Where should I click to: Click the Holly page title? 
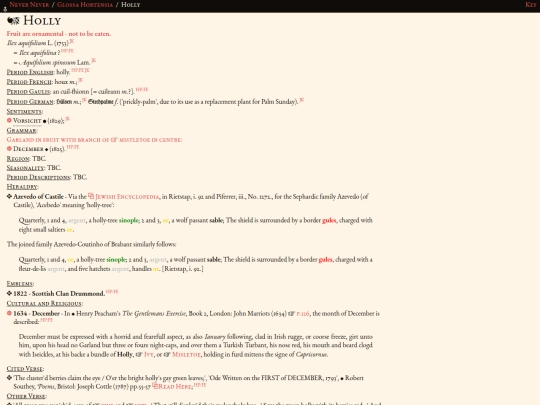(x=42, y=21)
